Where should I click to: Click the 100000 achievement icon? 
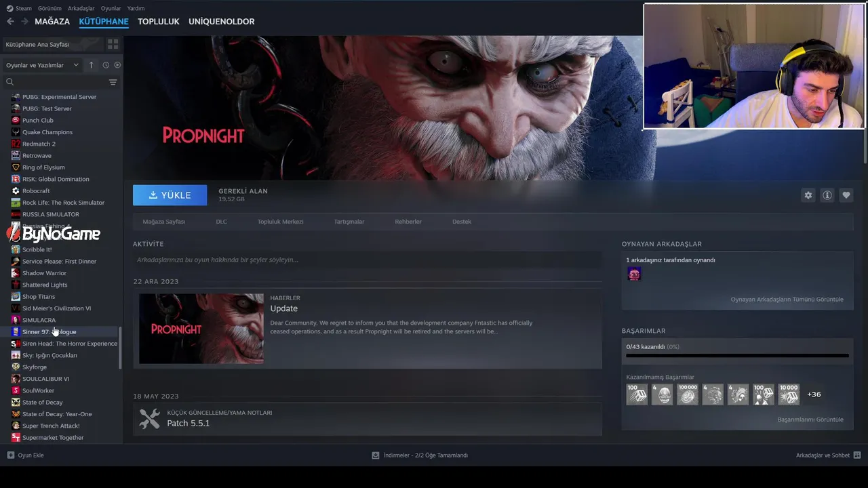click(x=687, y=394)
